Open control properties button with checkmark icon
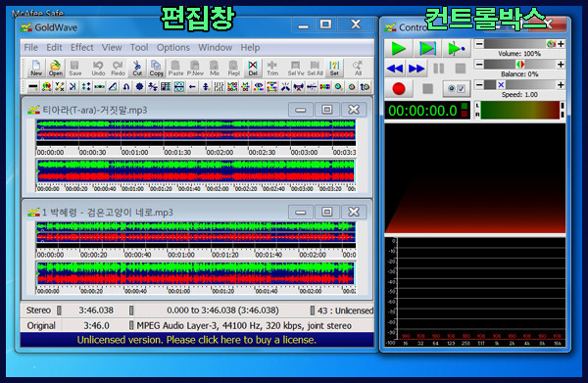Screen dimensions: 588x383 tap(457, 88)
